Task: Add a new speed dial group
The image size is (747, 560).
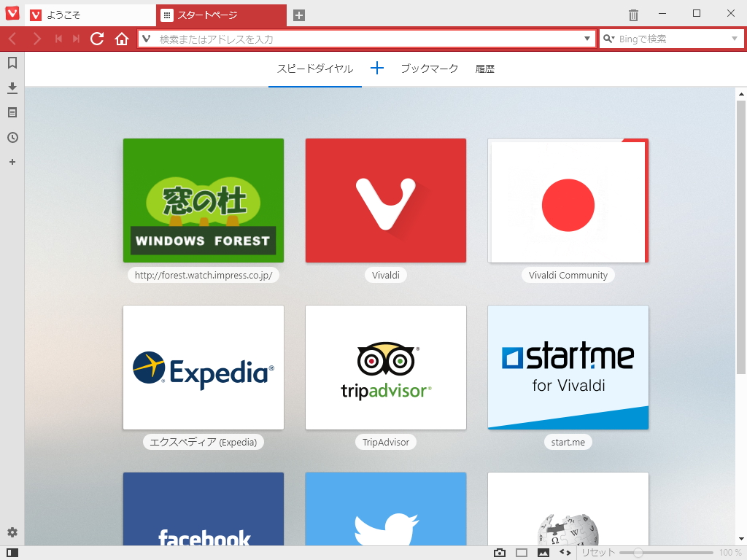Action: pyautogui.click(x=377, y=68)
